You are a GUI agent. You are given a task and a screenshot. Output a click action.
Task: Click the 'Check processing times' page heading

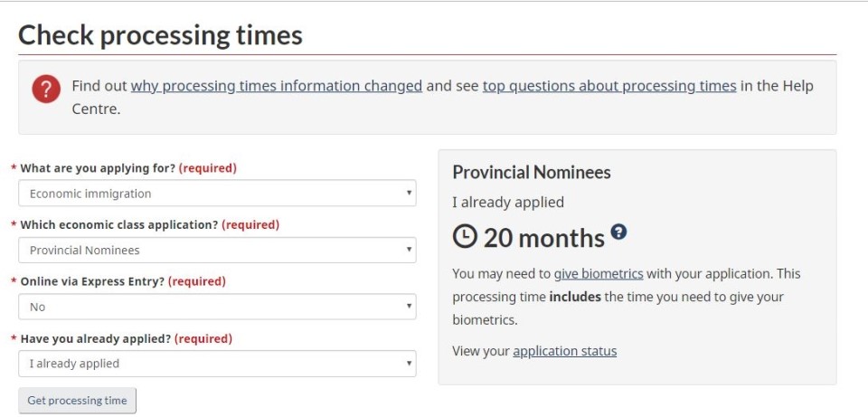click(161, 35)
